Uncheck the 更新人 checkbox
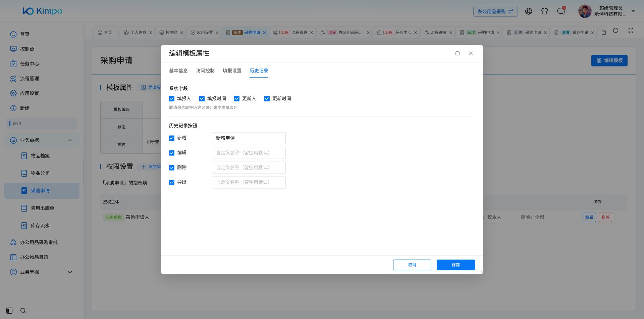 [237, 99]
